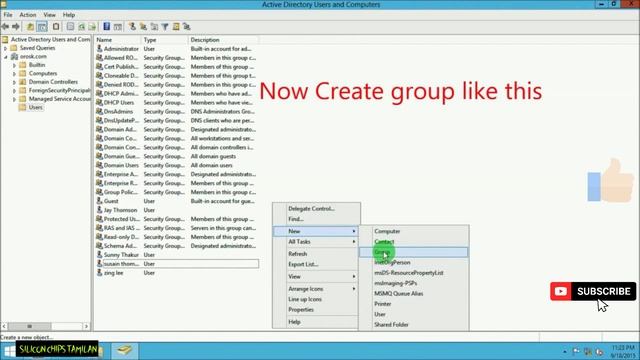Click the Administrator user icon in the list
The image size is (640, 360).
tap(99, 49)
